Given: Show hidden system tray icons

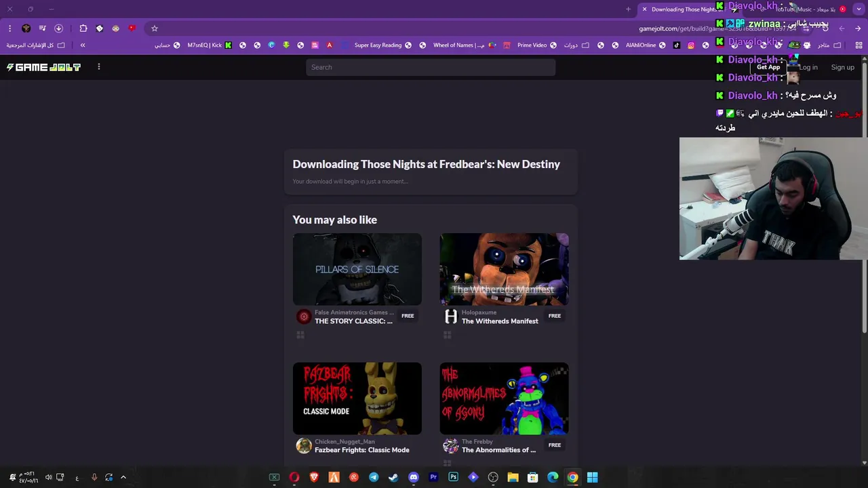Looking at the screenshot, I should pos(123,477).
